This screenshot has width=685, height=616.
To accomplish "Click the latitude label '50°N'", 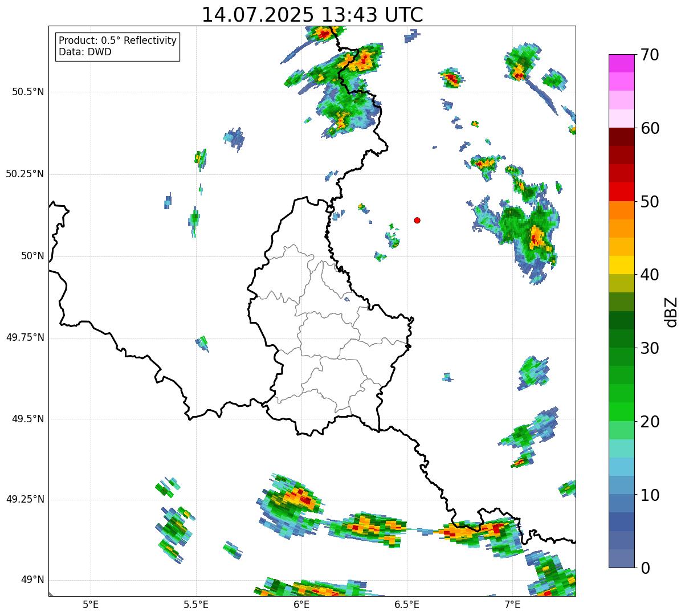I will coord(32,256).
